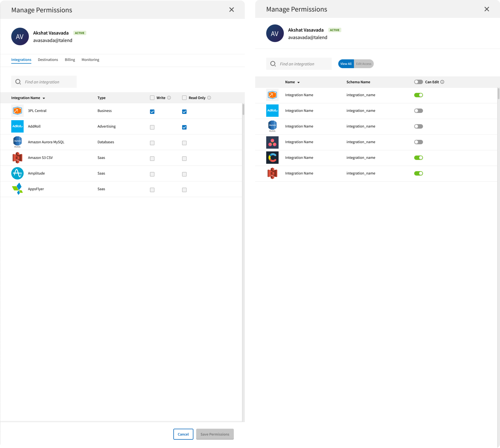The width and height of the screenshot is (500, 448).
Task: Switch to the Destinations tab
Action: coord(48,60)
